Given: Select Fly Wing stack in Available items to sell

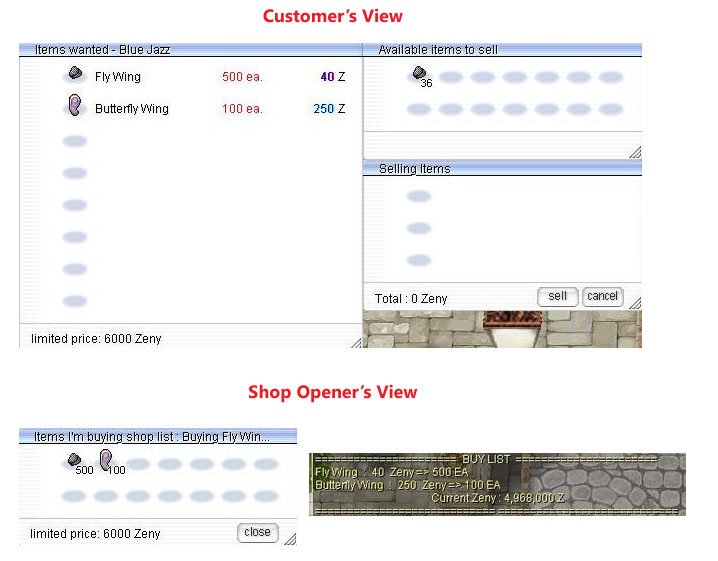Looking at the screenshot, I should coord(420,75).
